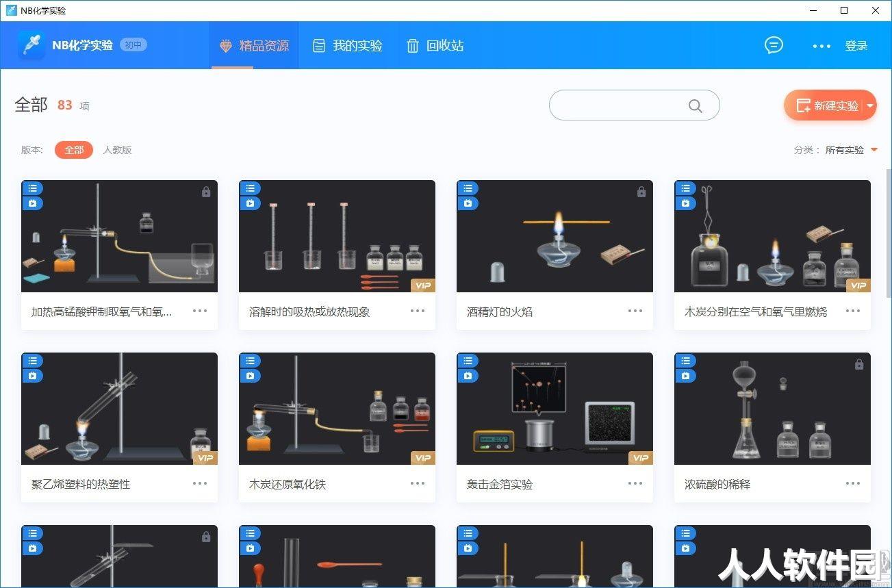Click list icon on 加热高锰酸钾制取氧气 card
The image size is (892, 588).
coord(32,188)
